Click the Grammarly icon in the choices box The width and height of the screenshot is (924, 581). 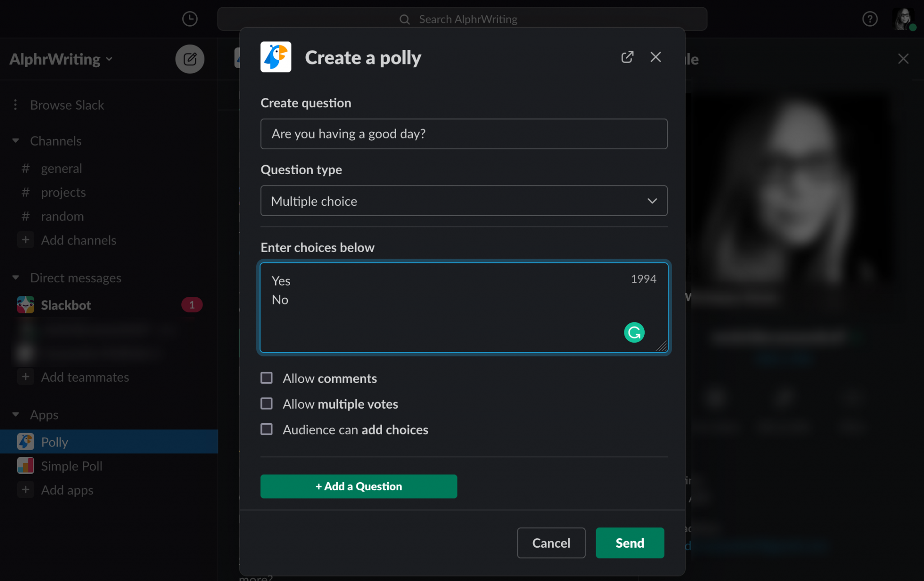[x=634, y=332]
